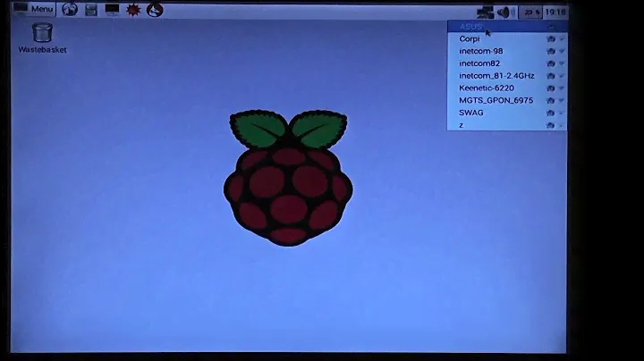Click the CPU usage monitor showing 23%
644x361 pixels.
click(530, 12)
